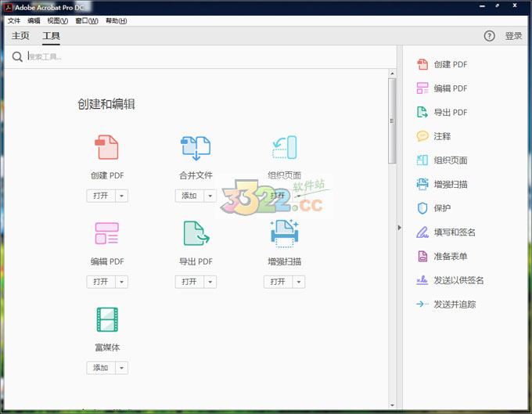Open the 创建 PDF large icon in center
The width and height of the screenshot is (532, 414).
pos(106,147)
